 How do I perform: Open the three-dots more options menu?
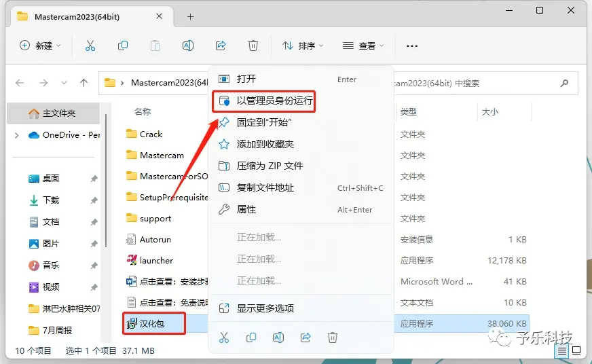pos(412,46)
